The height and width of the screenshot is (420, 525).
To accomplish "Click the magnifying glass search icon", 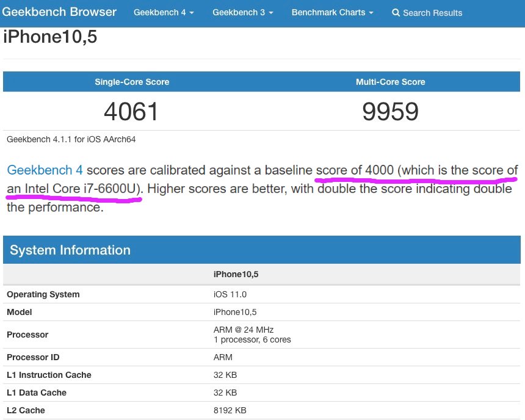I will [x=396, y=13].
